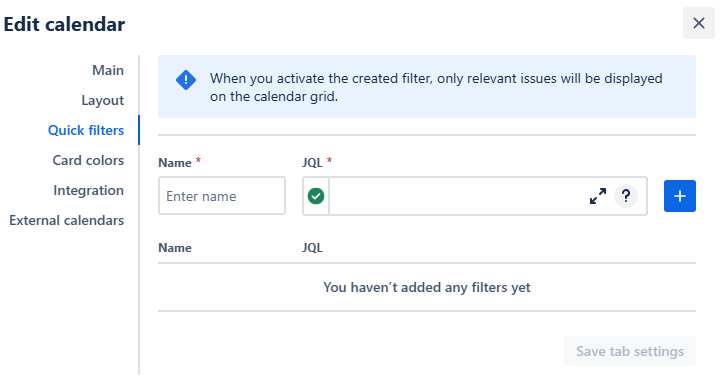Open the Integration tab

(x=88, y=190)
